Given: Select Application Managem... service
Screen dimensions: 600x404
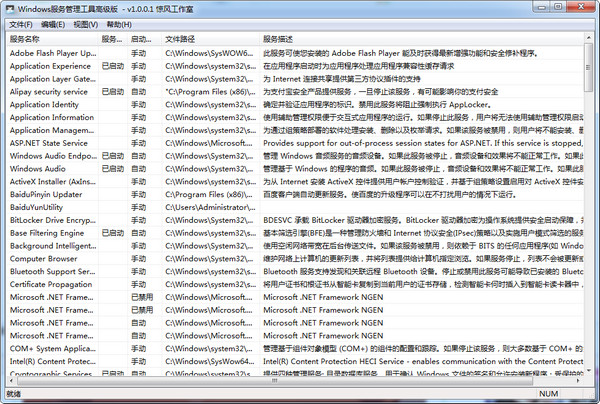Looking at the screenshot, I should click(52, 130).
